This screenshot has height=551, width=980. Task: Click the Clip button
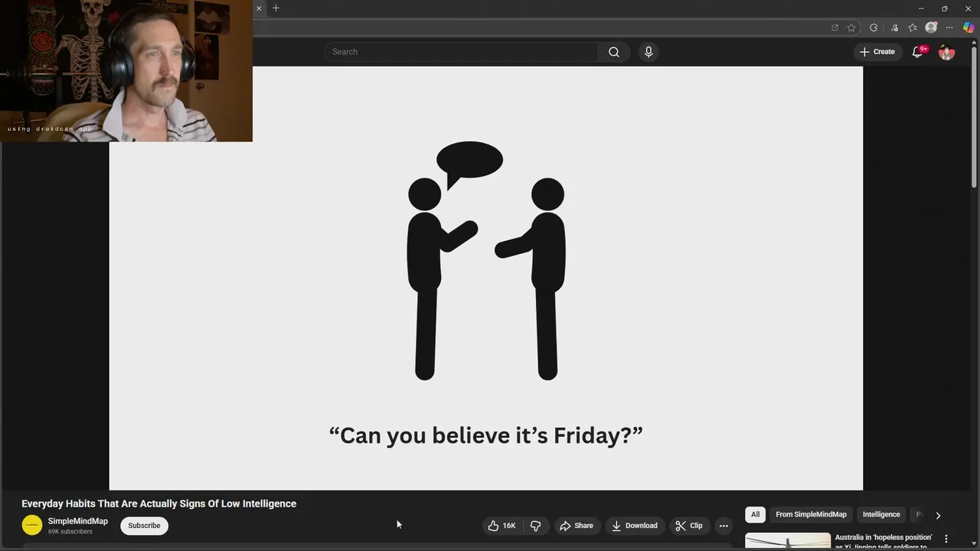tap(688, 526)
